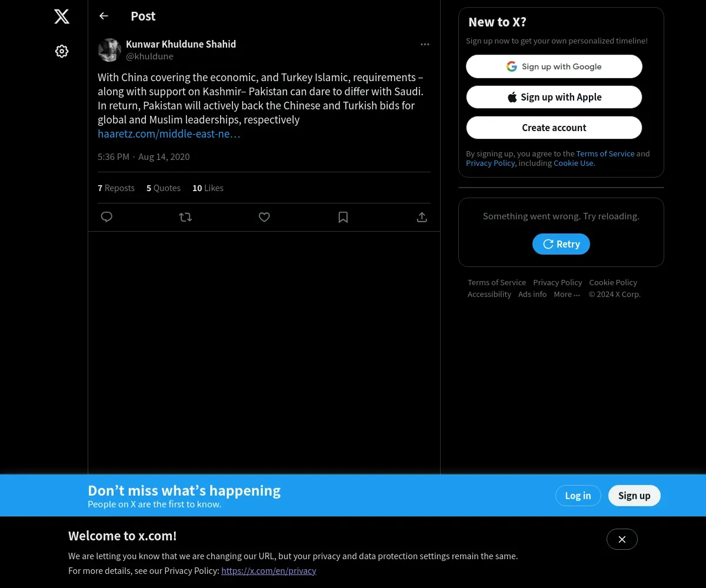
Task: Dismiss the Welcome to x.com banner
Action: (622, 539)
